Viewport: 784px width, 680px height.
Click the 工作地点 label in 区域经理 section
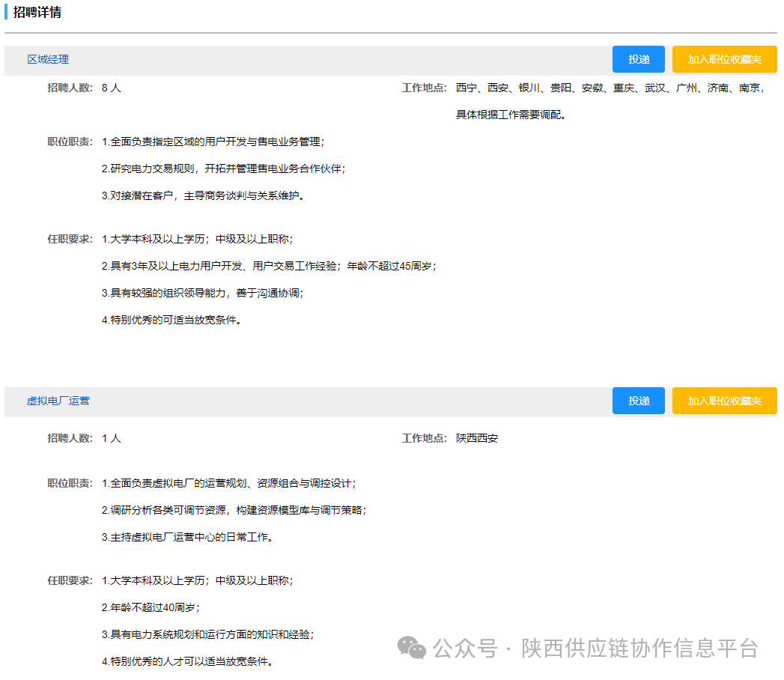424,88
